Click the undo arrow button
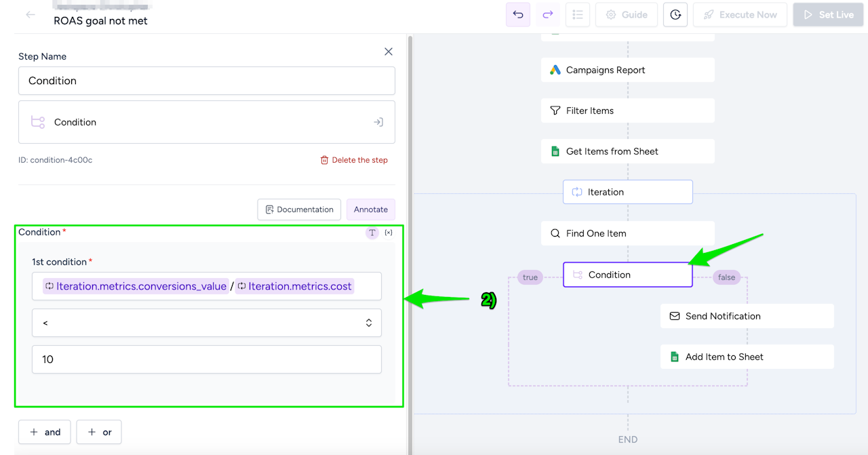Screen dimensions: 868x455 [518, 15]
